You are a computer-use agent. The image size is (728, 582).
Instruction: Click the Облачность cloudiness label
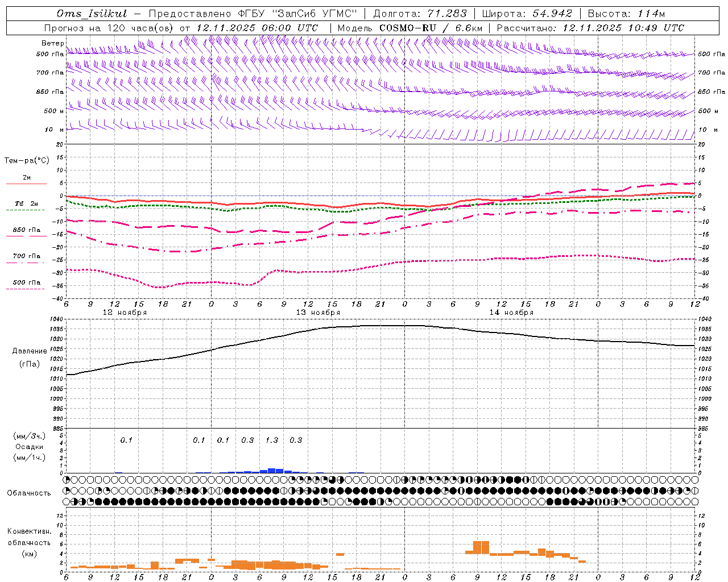(29, 493)
